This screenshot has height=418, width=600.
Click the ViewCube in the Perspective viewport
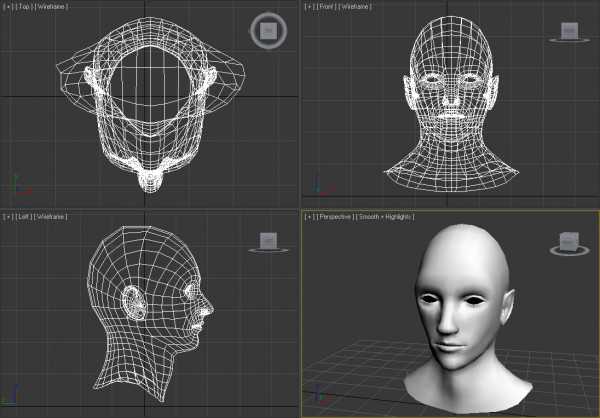click(x=569, y=243)
